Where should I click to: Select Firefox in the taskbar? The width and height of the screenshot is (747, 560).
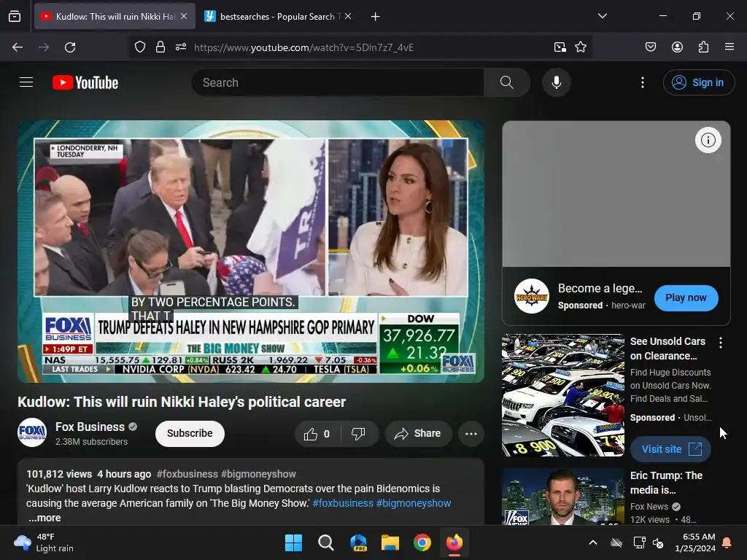click(x=454, y=542)
